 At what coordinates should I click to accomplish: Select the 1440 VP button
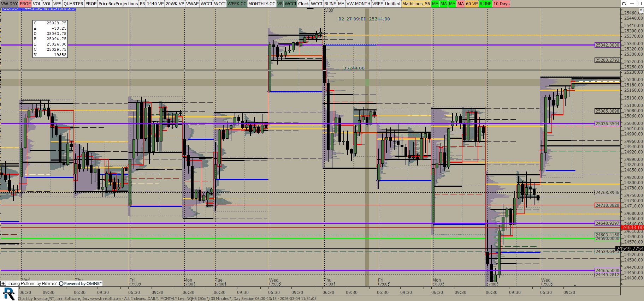(x=155, y=4)
